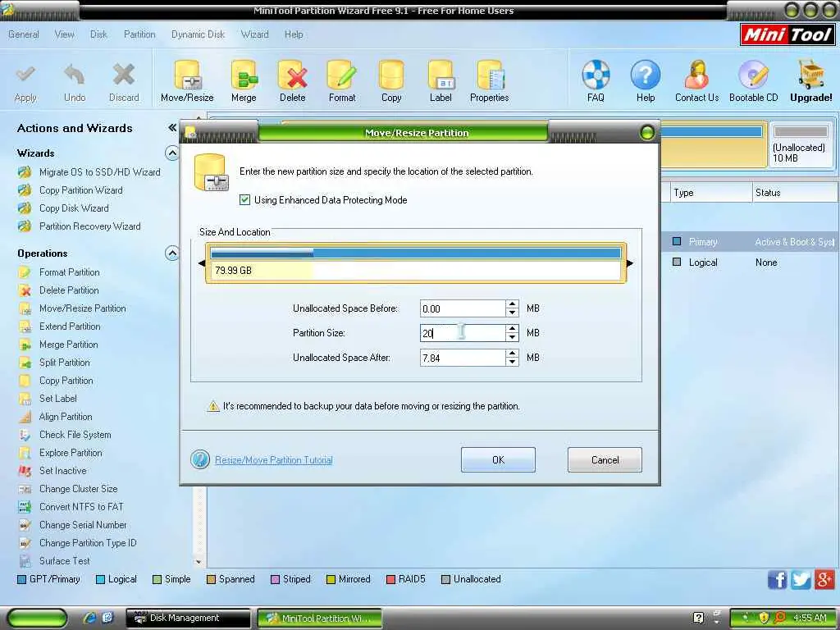
Task: Choose Format Partition operation
Action: 69,272
